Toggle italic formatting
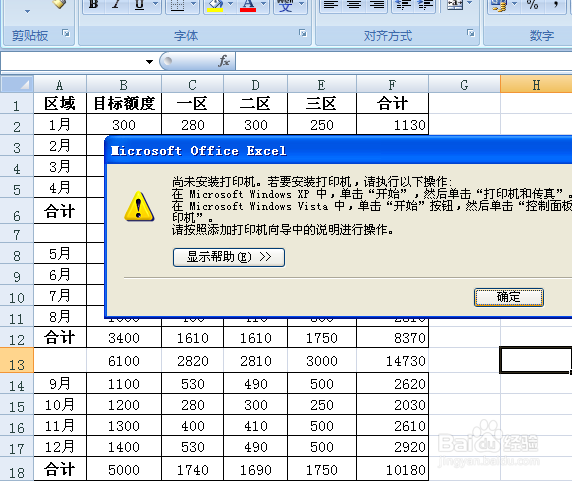Viewport: 572px width, 481px height. point(116,5)
